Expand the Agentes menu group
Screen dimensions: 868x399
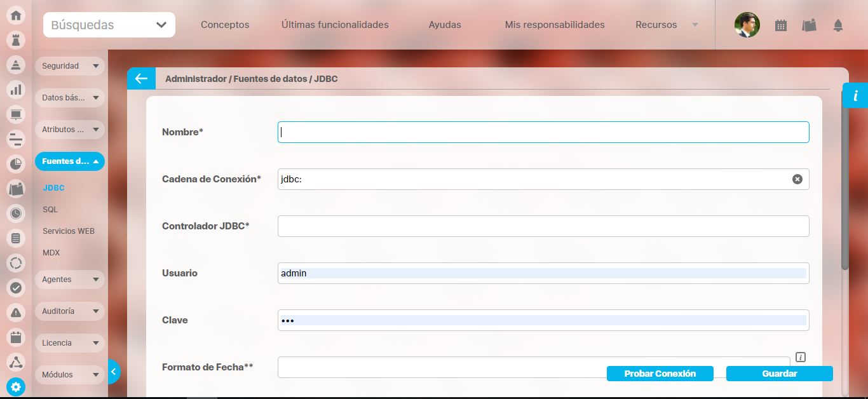(x=70, y=280)
